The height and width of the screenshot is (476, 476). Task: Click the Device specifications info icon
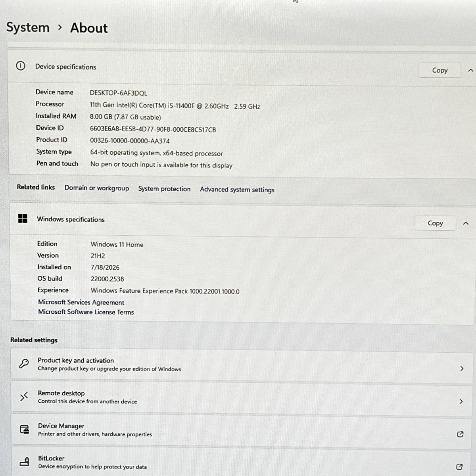pos(21,66)
